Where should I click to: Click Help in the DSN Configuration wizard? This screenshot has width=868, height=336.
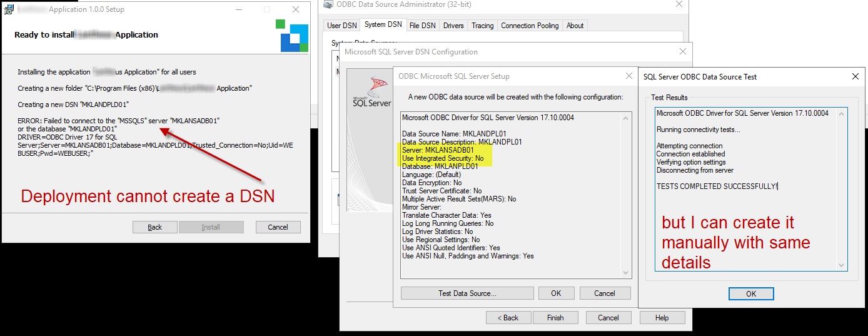tap(662, 318)
